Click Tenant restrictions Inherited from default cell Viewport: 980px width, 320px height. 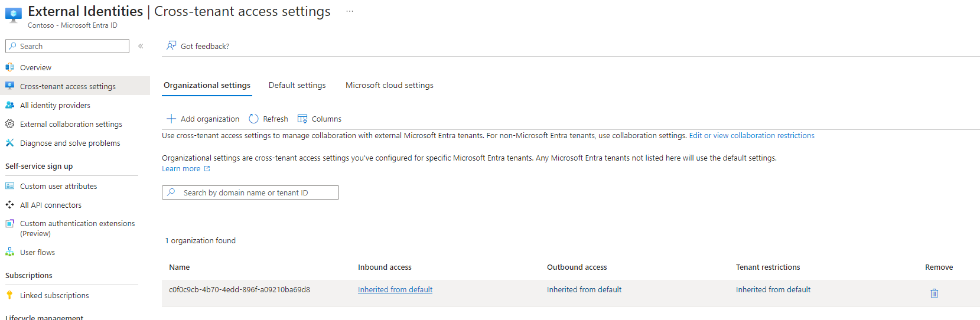coord(773,290)
